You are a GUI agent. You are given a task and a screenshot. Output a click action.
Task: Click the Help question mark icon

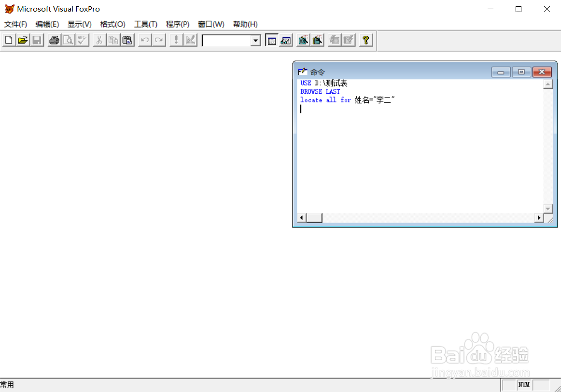[366, 40]
